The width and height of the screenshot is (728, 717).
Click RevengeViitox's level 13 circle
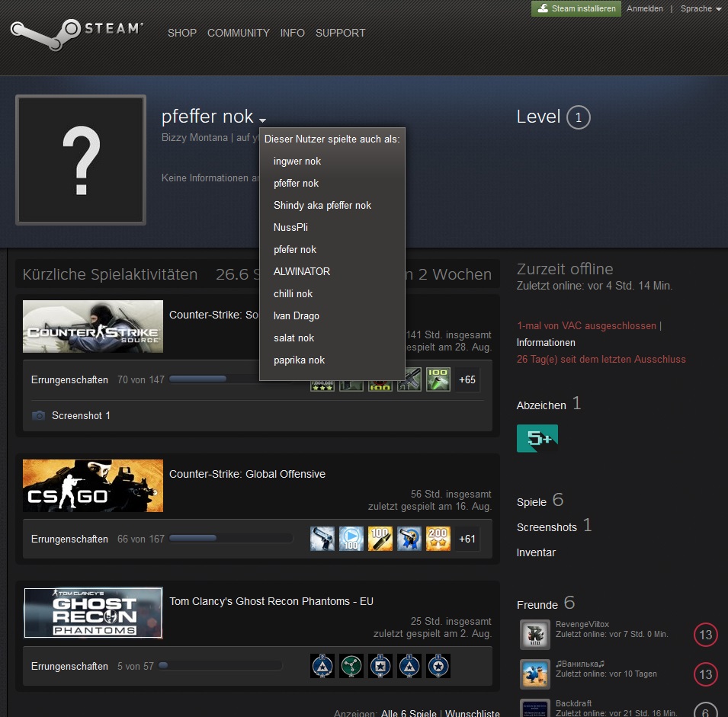(x=706, y=635)
